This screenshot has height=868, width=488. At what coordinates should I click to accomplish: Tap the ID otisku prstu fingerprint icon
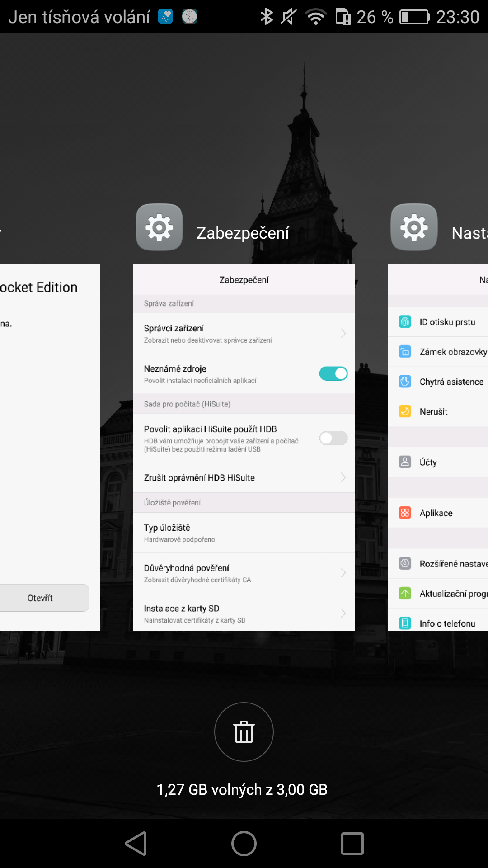405,322
